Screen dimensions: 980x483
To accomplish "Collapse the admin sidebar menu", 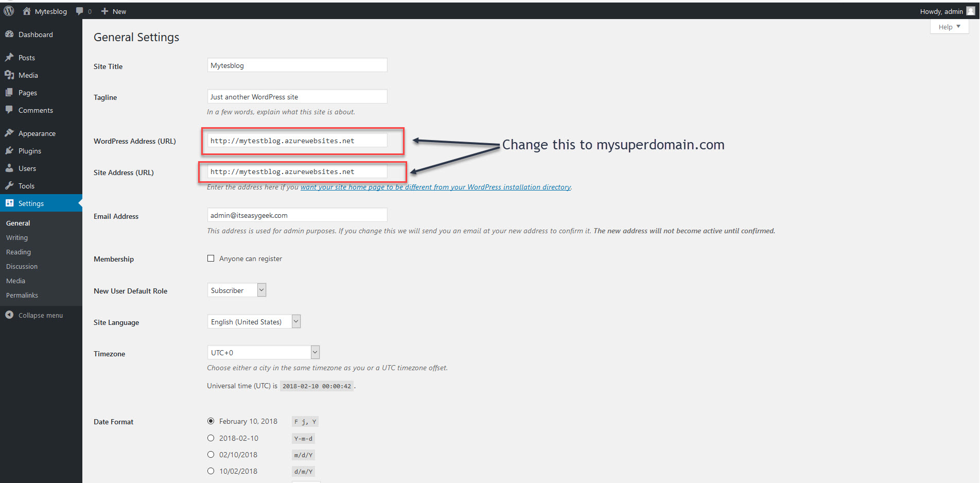I will pos(40,315).
